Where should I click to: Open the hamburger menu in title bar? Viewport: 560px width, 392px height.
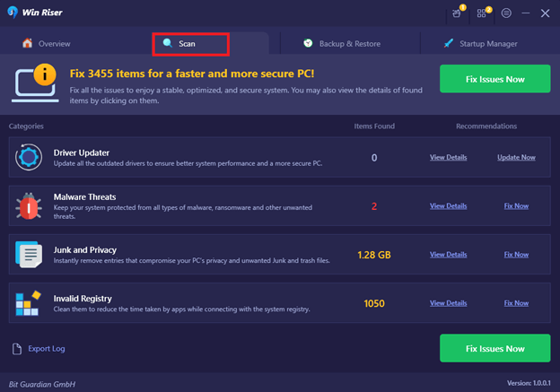pyautogui.click(x=506, y=13)
